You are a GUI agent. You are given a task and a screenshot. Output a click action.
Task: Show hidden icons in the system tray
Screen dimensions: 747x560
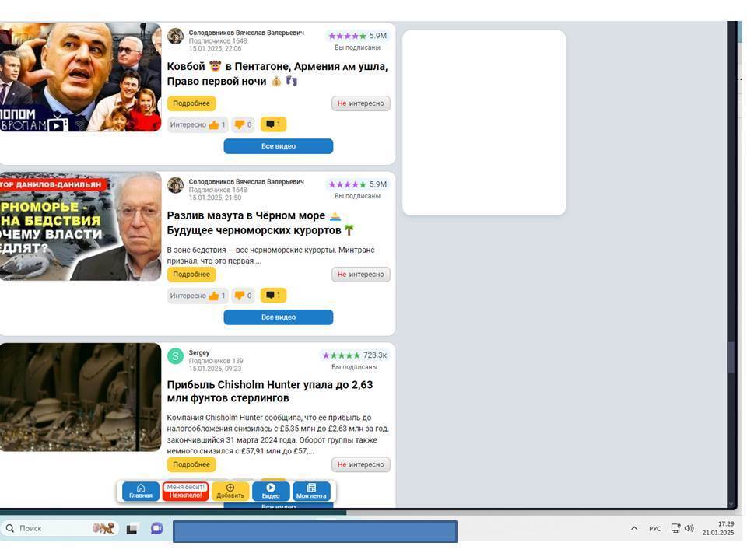pos(634,529)
